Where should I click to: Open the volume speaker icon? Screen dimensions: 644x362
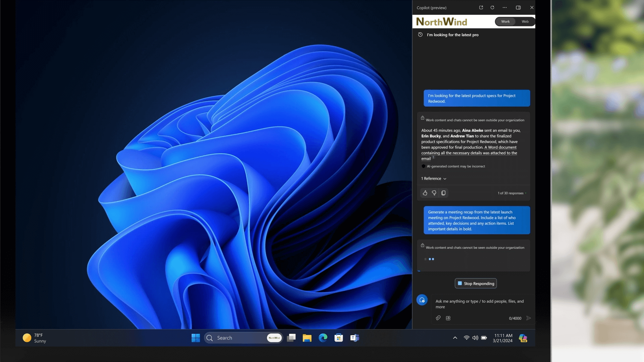coord(475,338)
